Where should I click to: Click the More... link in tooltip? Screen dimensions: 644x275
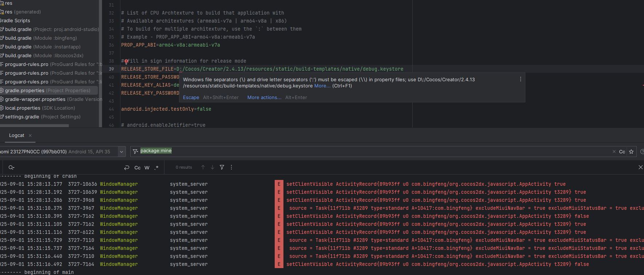click(x=322, y=86)
